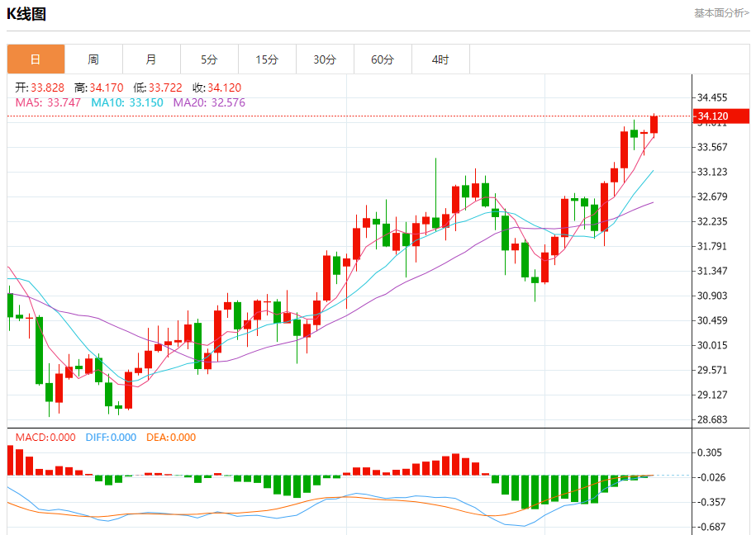This screenshot has height=535, width=756.
Task: Click the red 34.120 current price tag
Action: pos(712,116)
